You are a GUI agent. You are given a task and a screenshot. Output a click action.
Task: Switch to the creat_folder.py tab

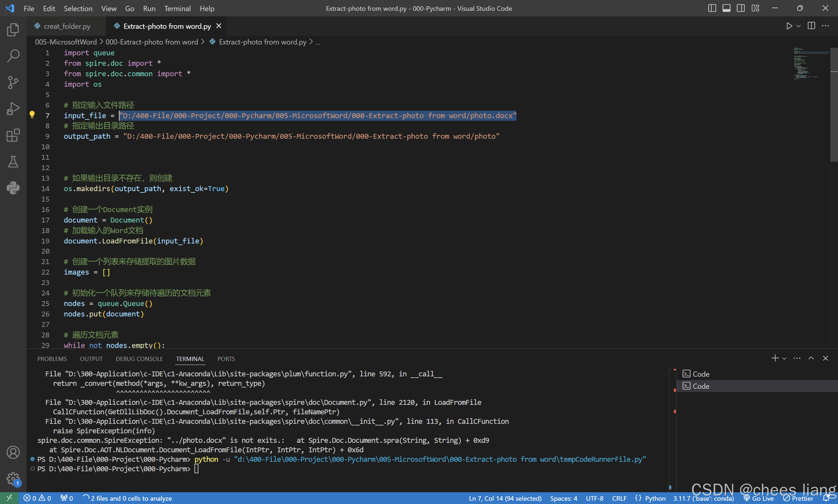pos(66,26)
